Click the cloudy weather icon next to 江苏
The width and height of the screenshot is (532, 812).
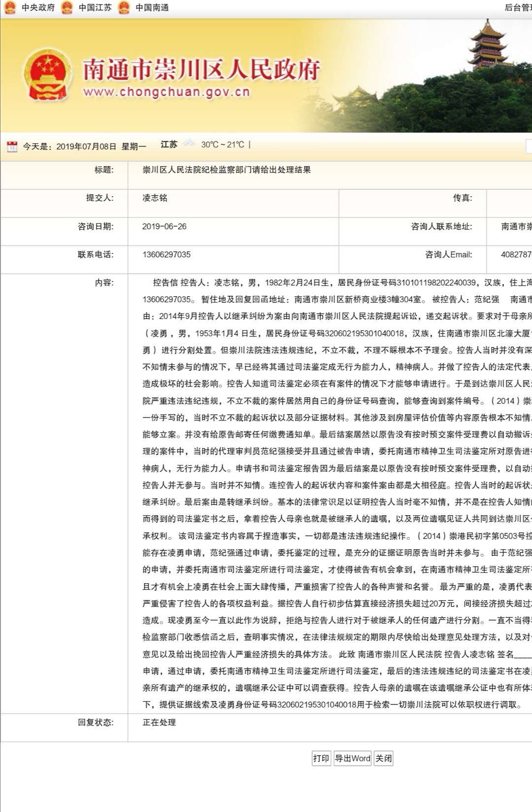189,144
